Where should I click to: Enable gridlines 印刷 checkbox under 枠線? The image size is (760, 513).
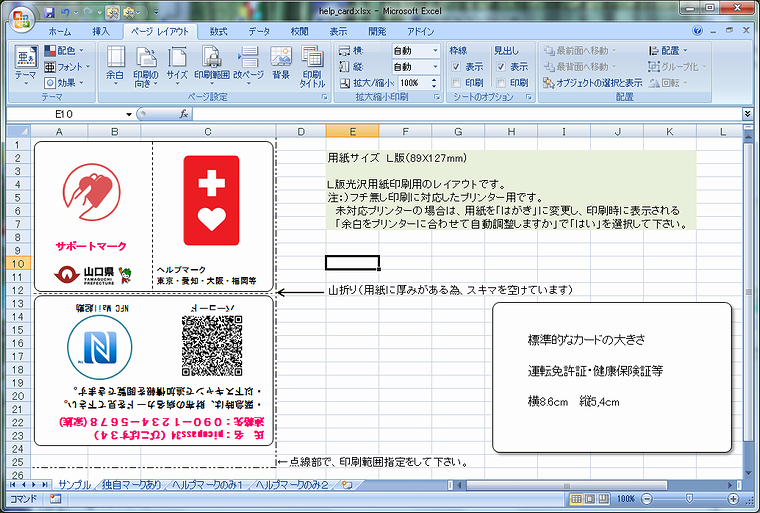click(457, 82)
